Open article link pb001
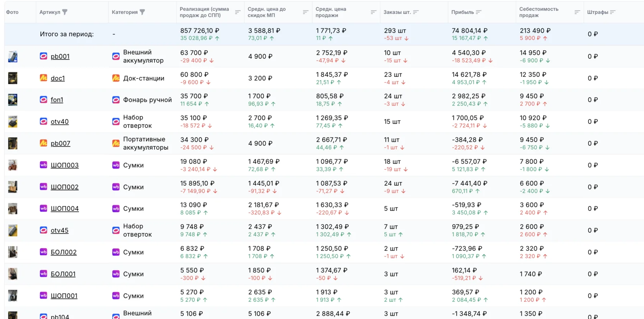Screen dimensions: 644x319 (60, 56)
